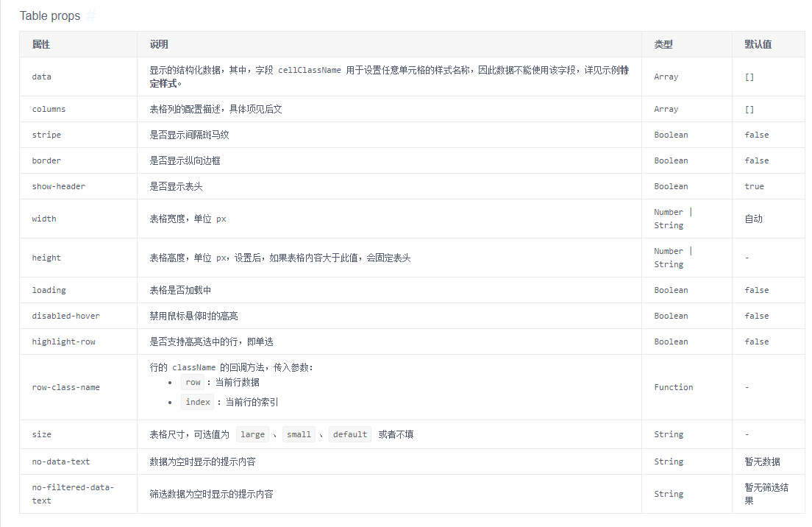Select the index parameter chip under row-class-name

(x=198, y=402)
